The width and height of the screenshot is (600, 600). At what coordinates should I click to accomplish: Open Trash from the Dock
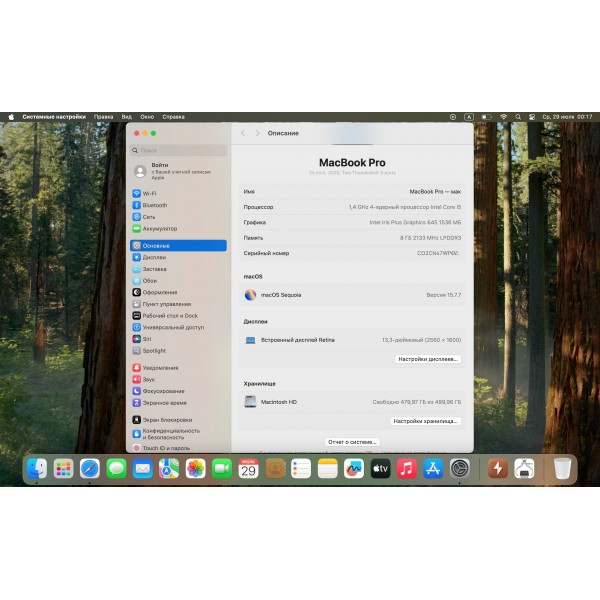[x=562, y=468]
